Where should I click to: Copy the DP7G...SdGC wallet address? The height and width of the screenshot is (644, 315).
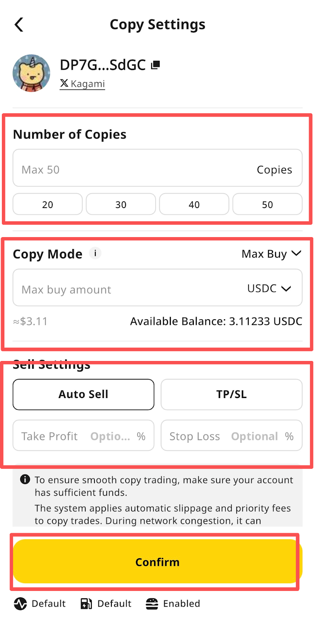tap(156, 65)
